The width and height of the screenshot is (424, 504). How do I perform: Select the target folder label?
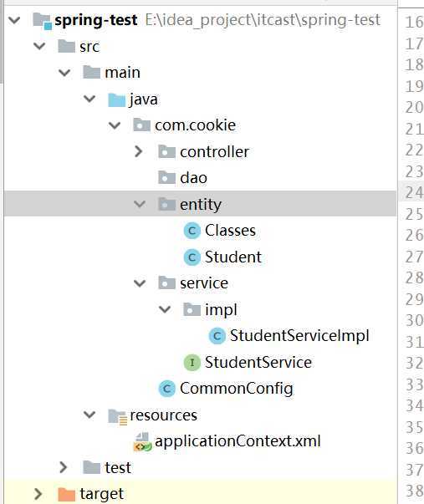pos(101,494)
